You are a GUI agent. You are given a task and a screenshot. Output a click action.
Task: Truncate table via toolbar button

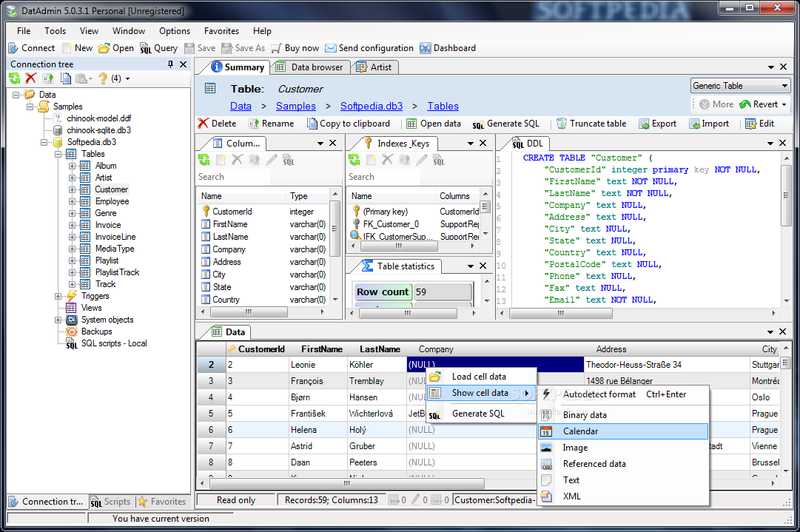tap(591, 124)
